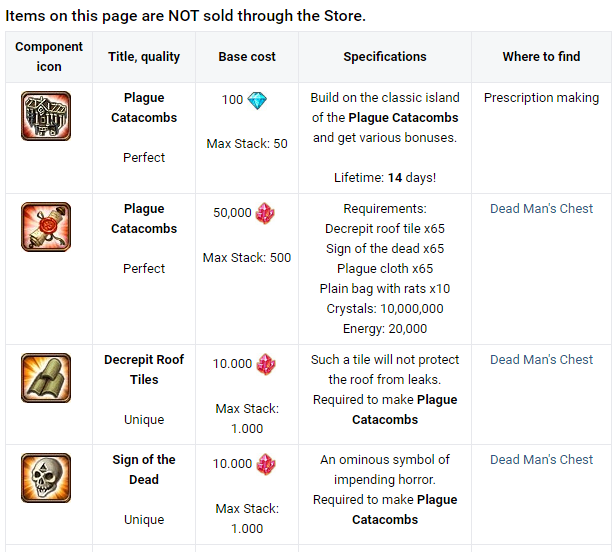Click the red gem beside 50,000
614x552 pixels.
[x=266, y=213]
